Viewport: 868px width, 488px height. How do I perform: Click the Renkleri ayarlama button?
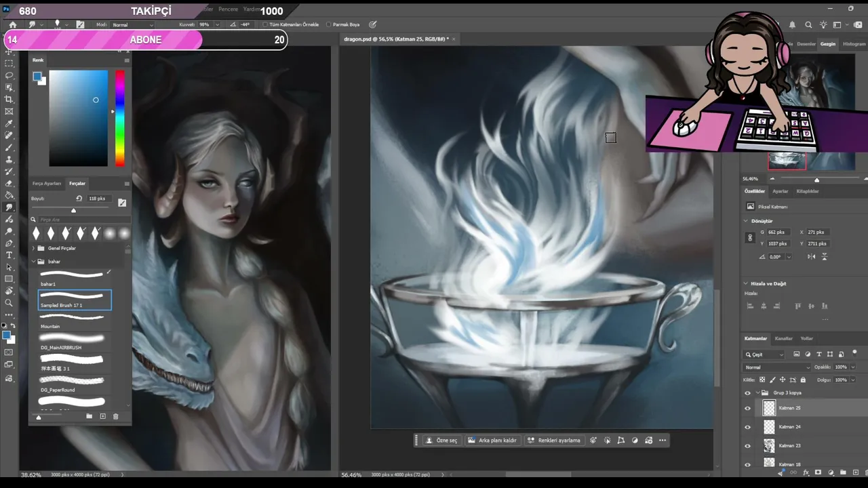click(554, 441)
